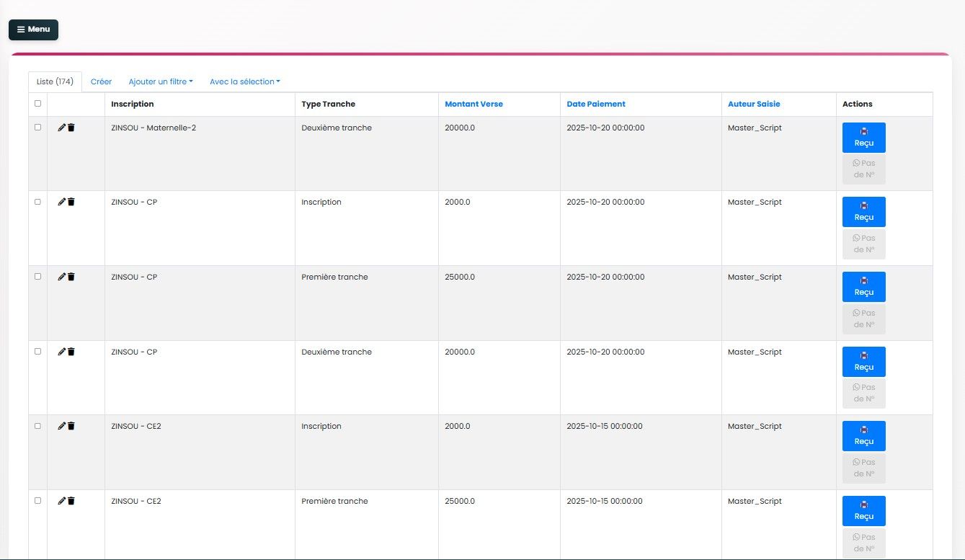Open the hamburger Menu button
The width and height of the screenshot is (965, 560).
pos(33,30)
